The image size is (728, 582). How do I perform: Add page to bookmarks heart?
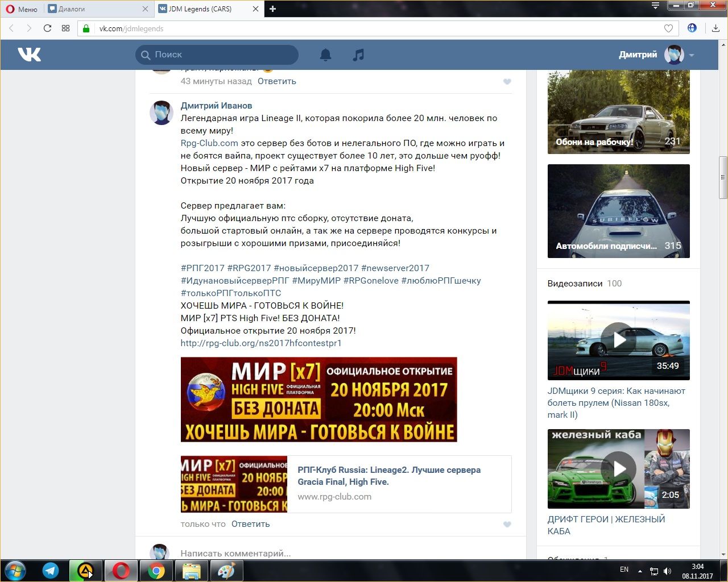tap(668, 28)
